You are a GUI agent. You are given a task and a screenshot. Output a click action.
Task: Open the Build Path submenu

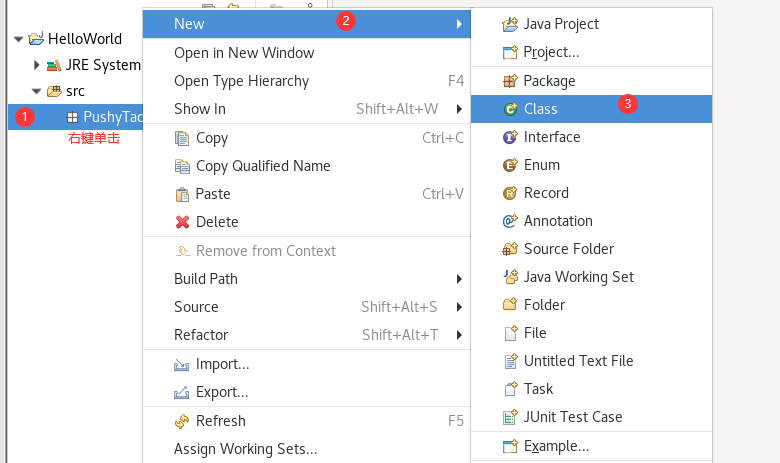coord(206,279)
